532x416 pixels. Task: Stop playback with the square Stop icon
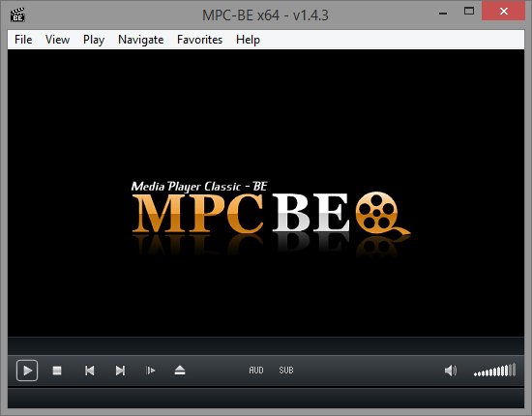click(x=57, y=371)
